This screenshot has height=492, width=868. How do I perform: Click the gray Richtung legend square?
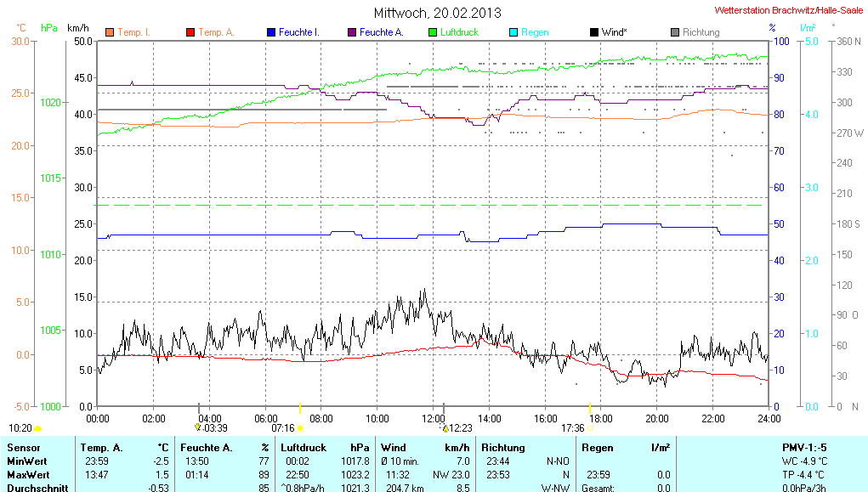[x=675, y=32]
